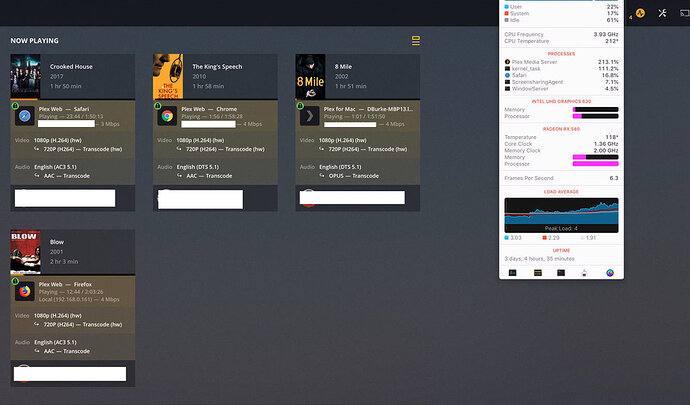Click 'Playing — 12:44 / 2:03:26' on Blow
Viewport: 690px width, 405px height.
click(71, 292)
